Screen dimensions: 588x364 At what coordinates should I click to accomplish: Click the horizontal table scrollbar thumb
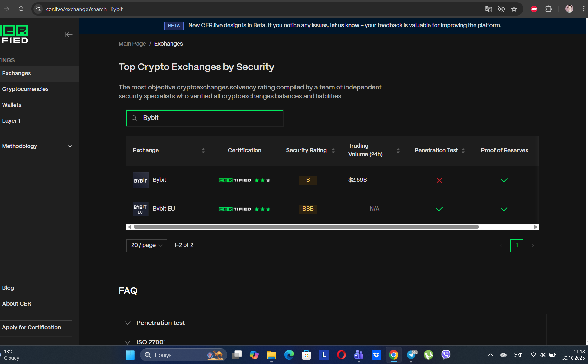tap(306, 227)
